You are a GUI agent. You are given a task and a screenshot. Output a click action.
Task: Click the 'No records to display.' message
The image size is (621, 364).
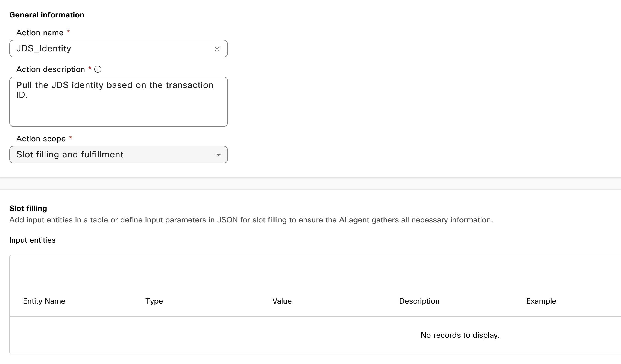pyautogui.click(x=460, y=335)
